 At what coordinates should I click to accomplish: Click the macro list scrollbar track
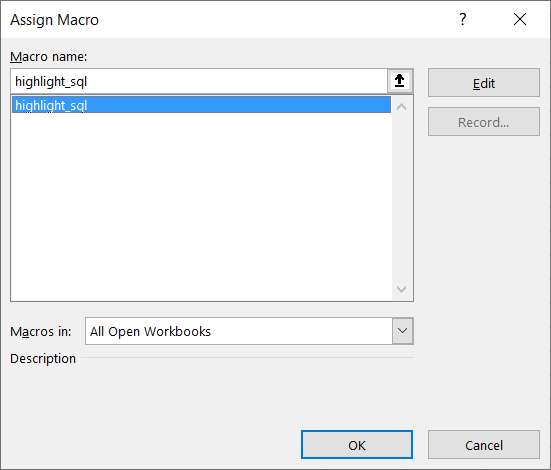pos(401,198)
